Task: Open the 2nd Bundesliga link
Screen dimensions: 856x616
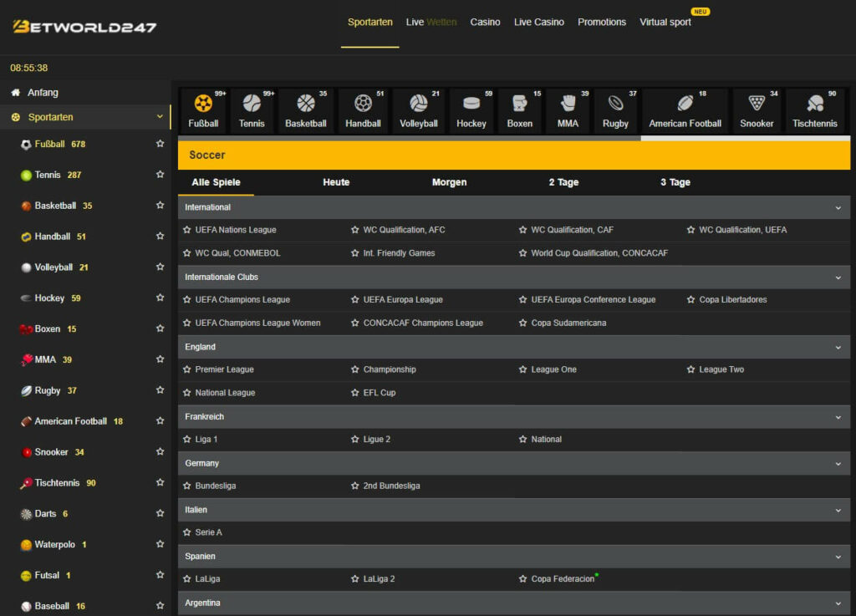Action: [391, 486]
